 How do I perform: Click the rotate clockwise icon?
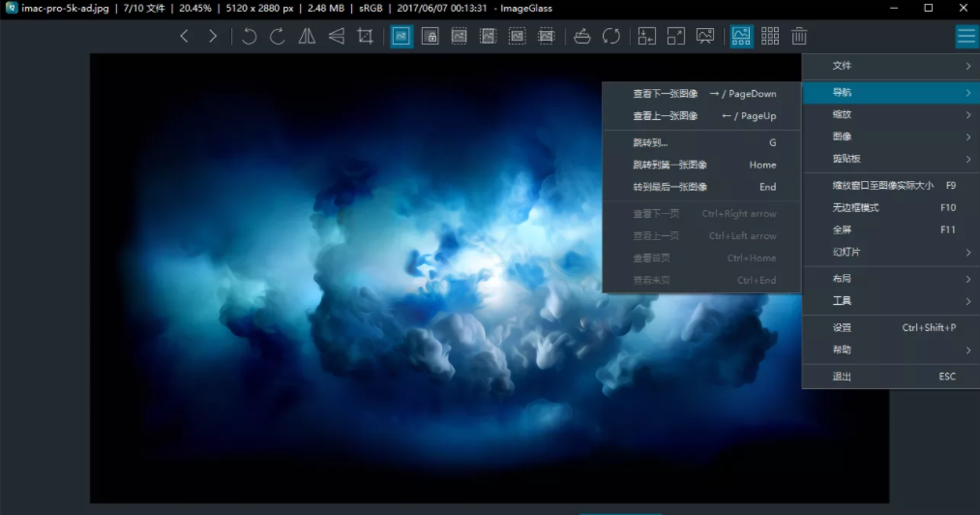pyautogui.click(x=278, y=37)
